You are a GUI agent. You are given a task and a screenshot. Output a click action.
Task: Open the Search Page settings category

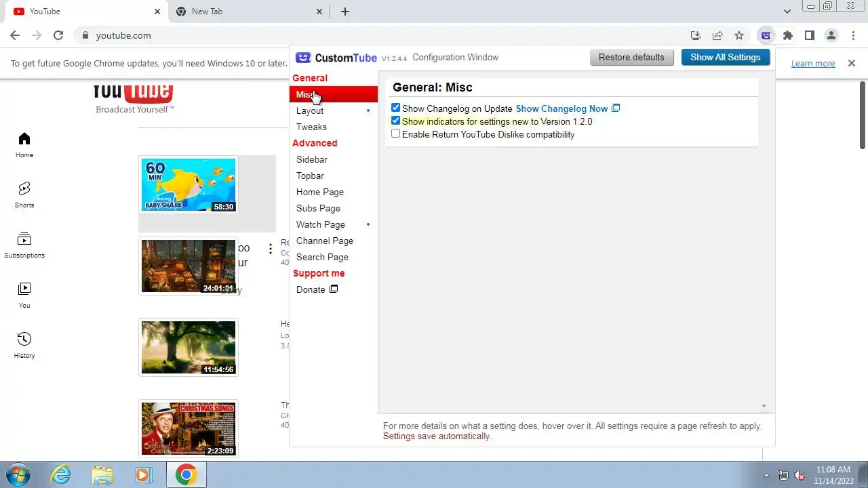(x=333, y=257)
